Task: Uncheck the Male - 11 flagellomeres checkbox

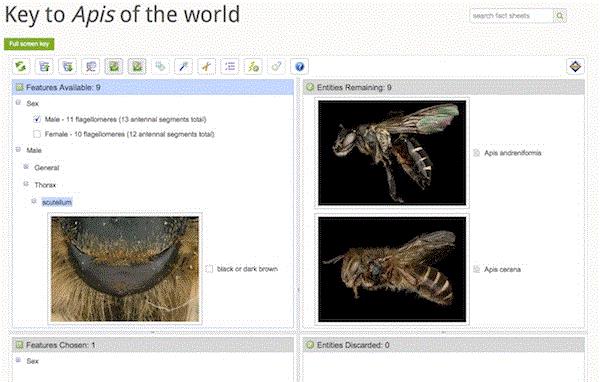Action: coord(37,119)
